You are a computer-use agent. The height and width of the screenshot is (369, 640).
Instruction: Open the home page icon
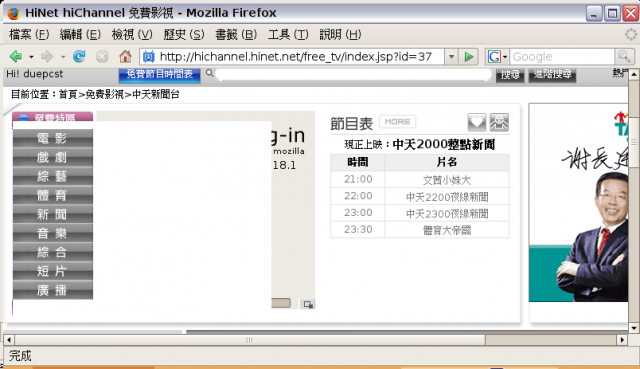[x=125, y=56]
